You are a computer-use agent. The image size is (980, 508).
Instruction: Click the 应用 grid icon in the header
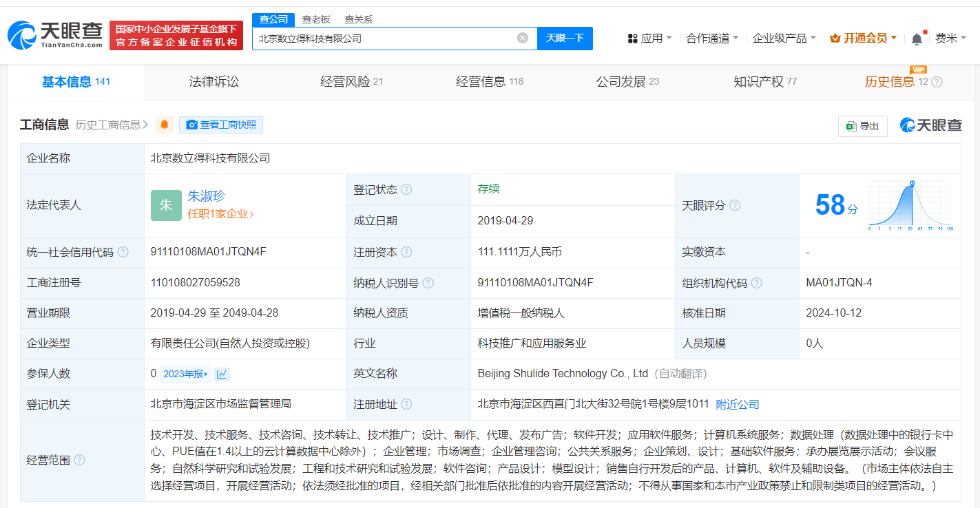click(633, 38)
